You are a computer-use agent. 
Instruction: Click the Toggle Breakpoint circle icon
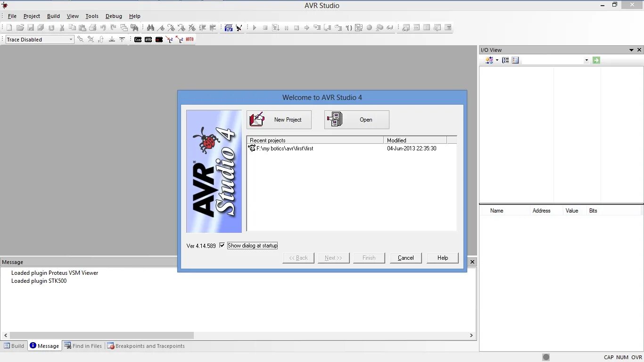click(x=369, y=28)
